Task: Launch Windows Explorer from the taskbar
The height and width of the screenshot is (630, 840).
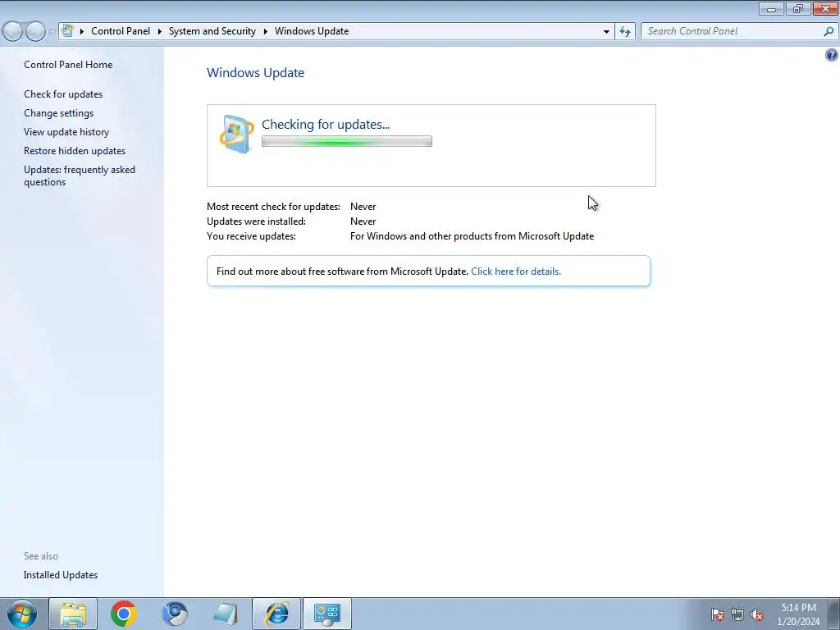Action: [73, 614]
